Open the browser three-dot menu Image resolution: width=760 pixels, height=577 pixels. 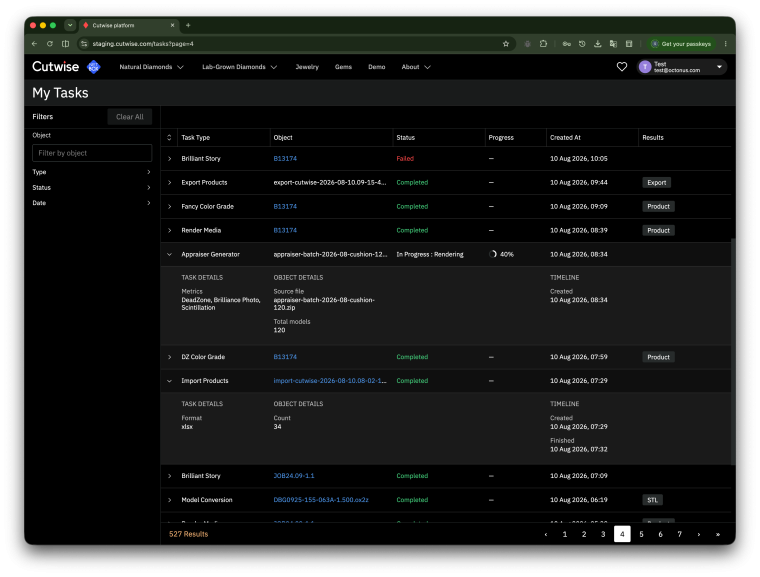click(725, 44)
